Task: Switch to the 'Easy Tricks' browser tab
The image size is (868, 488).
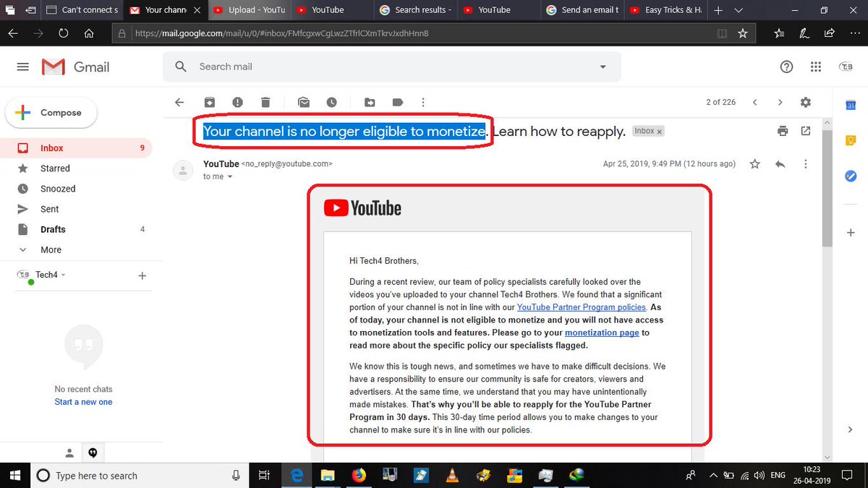Action: 665,10
